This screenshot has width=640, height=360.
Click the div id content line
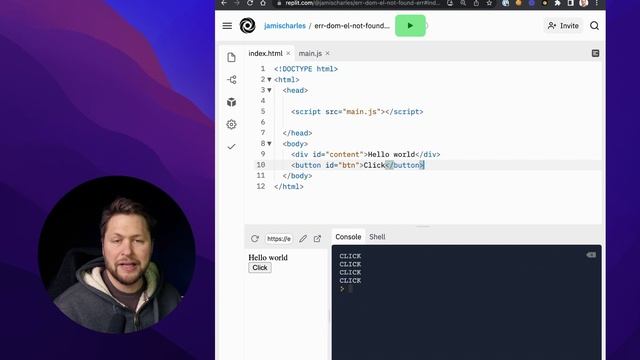point(366,154)
